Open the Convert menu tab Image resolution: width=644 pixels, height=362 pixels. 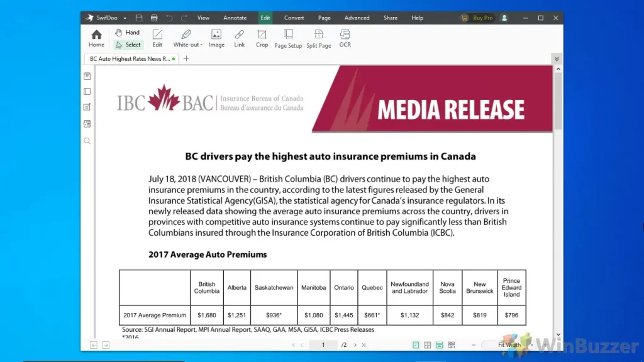click(294, 18)
